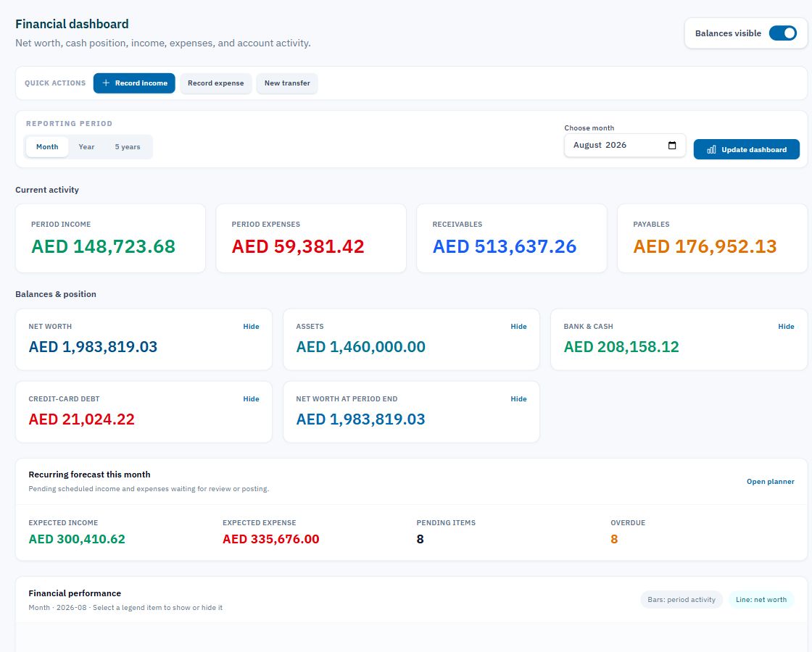This screenshot has height=652, width=812.
Task: Toggle the Line: net worth legend
Action: (x=761, y=600)
